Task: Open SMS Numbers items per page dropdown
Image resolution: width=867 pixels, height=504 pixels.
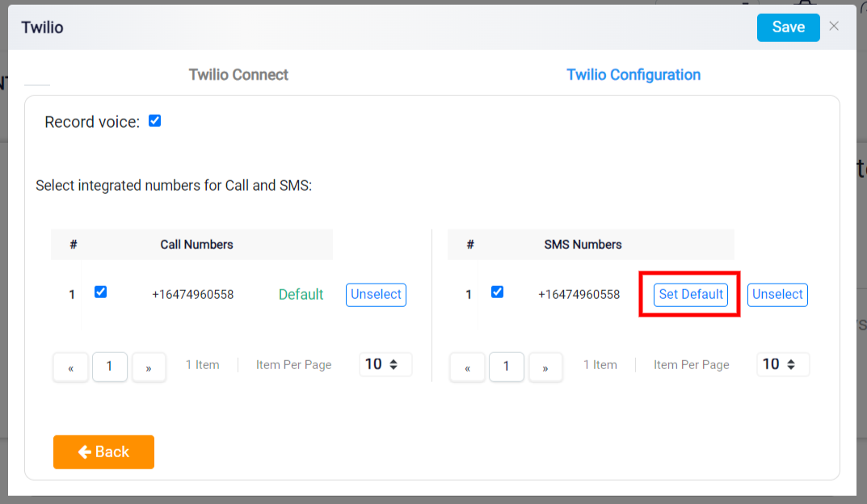Action: tap(782, 365)
